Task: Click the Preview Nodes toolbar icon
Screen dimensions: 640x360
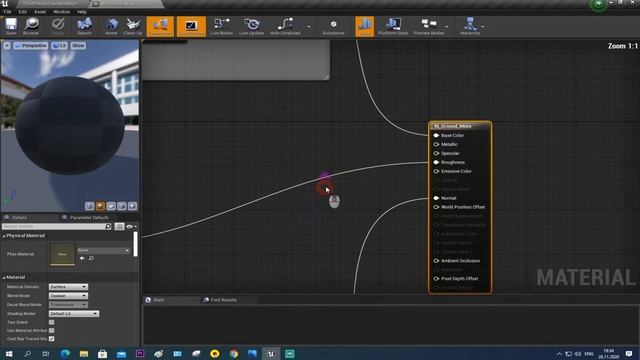Action: point(429,26)
